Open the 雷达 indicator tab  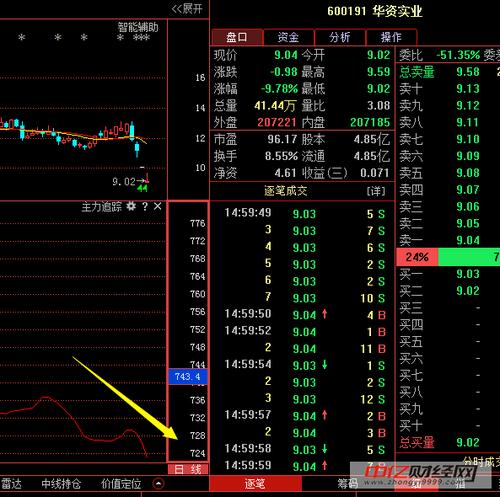[x=11, y=483]
